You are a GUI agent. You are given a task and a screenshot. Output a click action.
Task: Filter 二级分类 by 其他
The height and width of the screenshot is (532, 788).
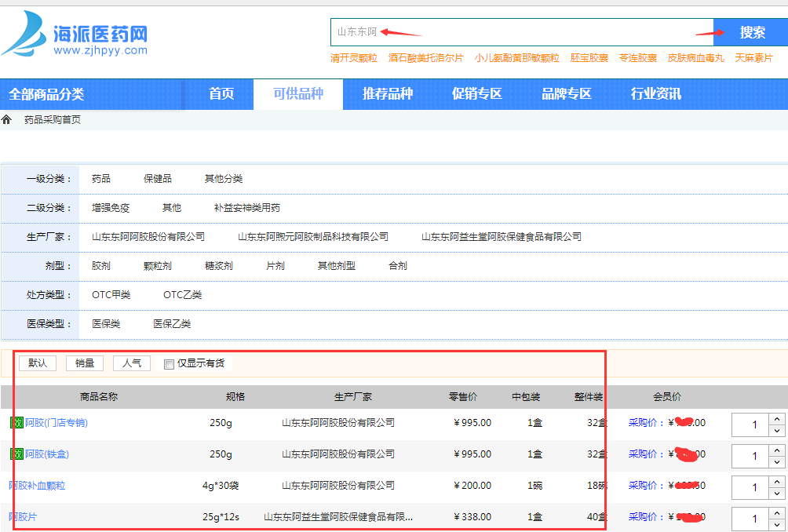tap(171, 208)
